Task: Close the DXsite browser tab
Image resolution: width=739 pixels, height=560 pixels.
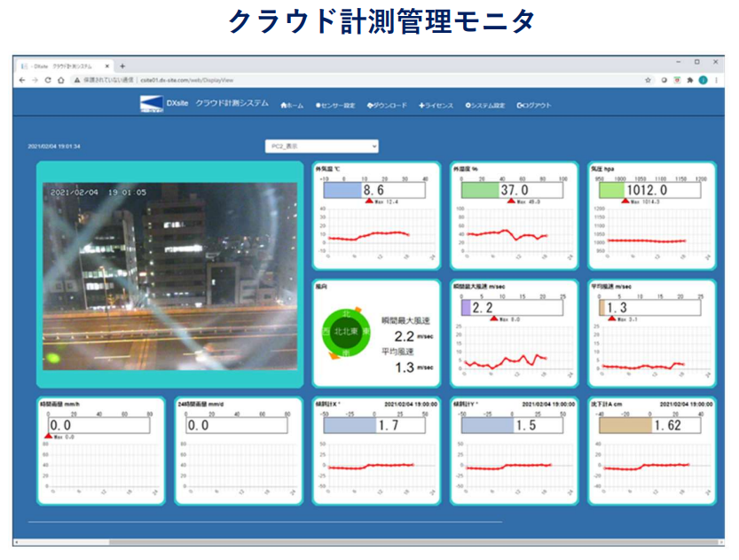Action: (x=107, y=67)
